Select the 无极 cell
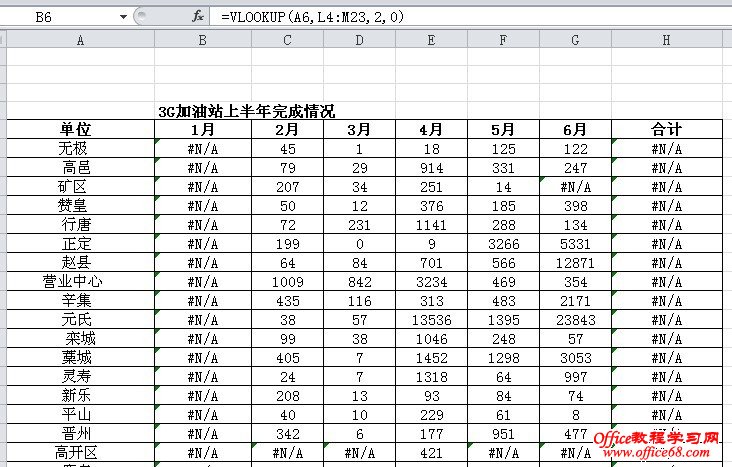Screen dimensions: 732x467 click(x=80, y=149)
